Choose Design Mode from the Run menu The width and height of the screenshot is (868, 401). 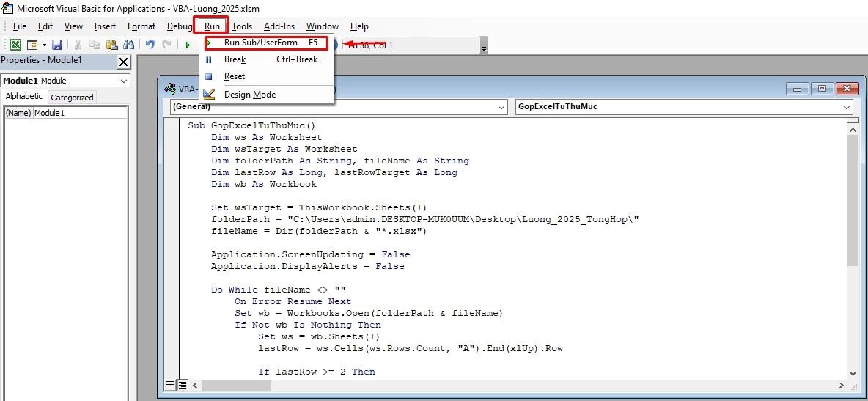point(266,94)
